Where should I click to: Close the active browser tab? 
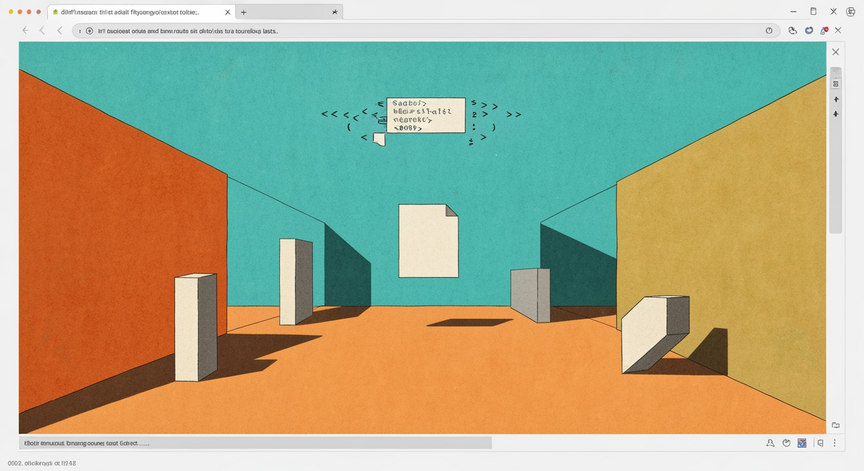coord(228,12)
